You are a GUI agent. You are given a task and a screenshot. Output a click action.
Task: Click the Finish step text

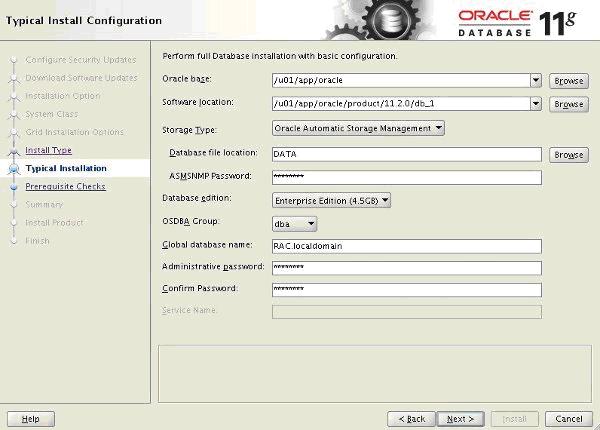coord(38,241)
